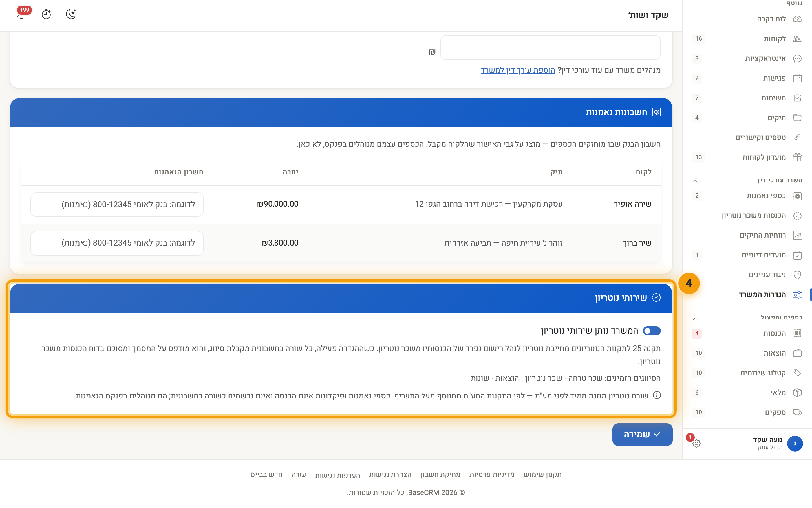Viewport: 812px width, 508px height.
Task: Collapse the משרד עורכי דין sidebar section
Action: pyautogui.click(x=695, y=181)
